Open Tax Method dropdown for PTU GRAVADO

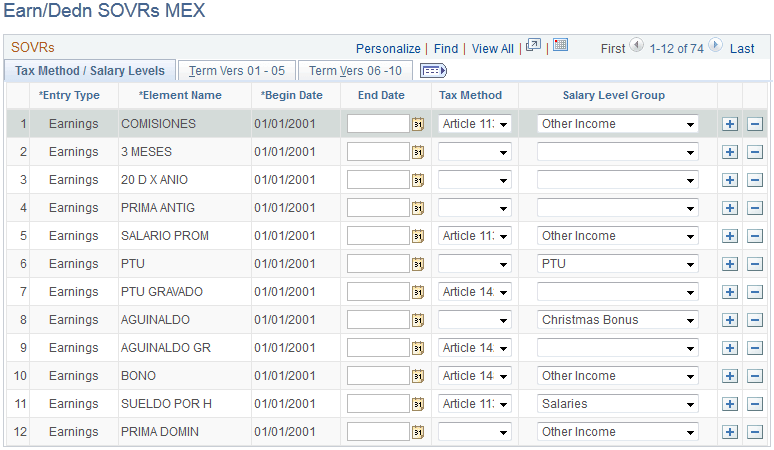[474, 292]
